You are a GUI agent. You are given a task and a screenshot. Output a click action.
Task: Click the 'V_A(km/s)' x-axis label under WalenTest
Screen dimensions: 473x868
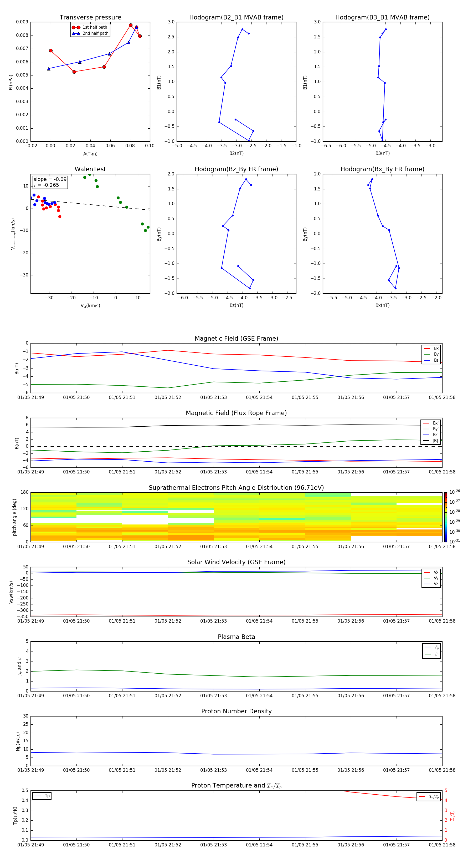coord(90,306)
